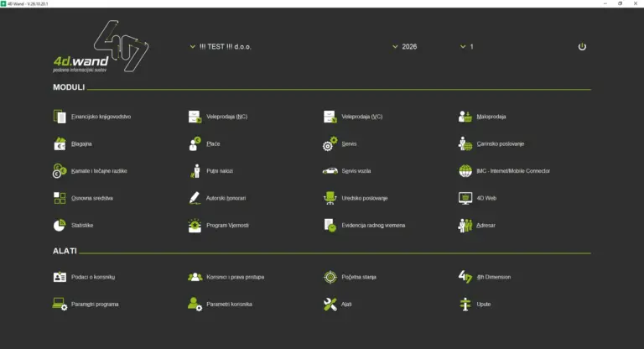The width and height of the screenshot is (644, 349).
Task: Select the Uredsko poslovanje label
Action: tap(365, 198)
